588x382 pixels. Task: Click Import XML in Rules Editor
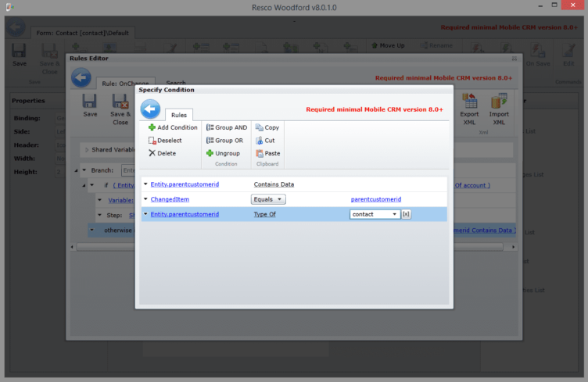[x=499, y=109]
